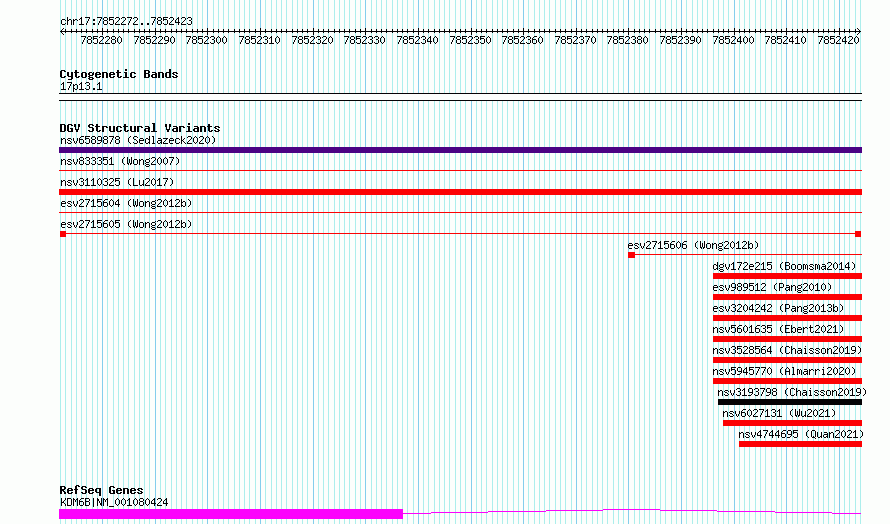Open variant esv3204242 (Pang2013b) label

click(x=778, y=308)
